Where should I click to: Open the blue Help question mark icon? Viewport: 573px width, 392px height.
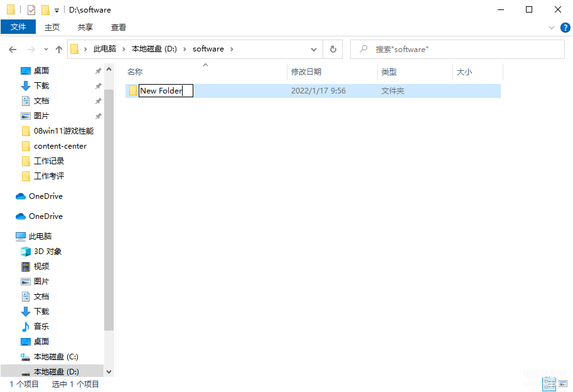[565, 28]
